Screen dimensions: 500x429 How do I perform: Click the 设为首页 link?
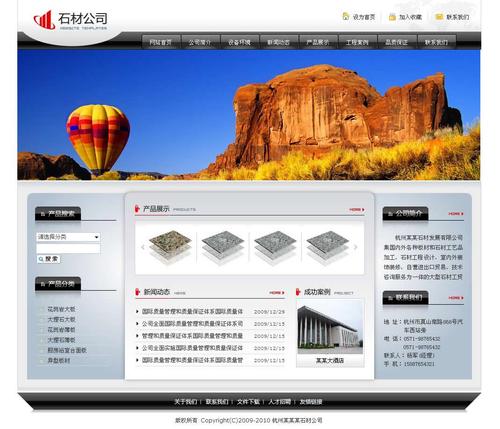pyautogui.click(x=364, y=17)
